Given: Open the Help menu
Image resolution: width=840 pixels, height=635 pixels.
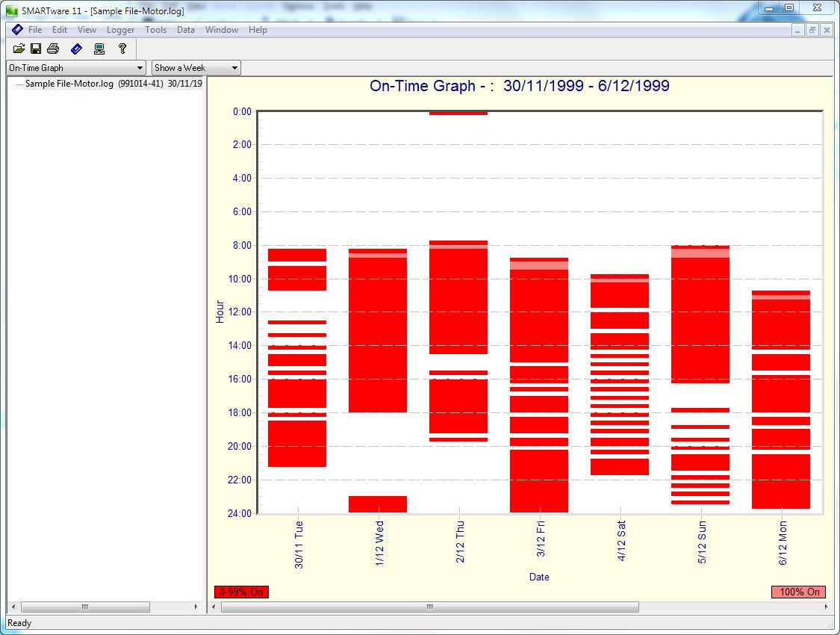Looking at the screenshot, I should coord(258,30).
